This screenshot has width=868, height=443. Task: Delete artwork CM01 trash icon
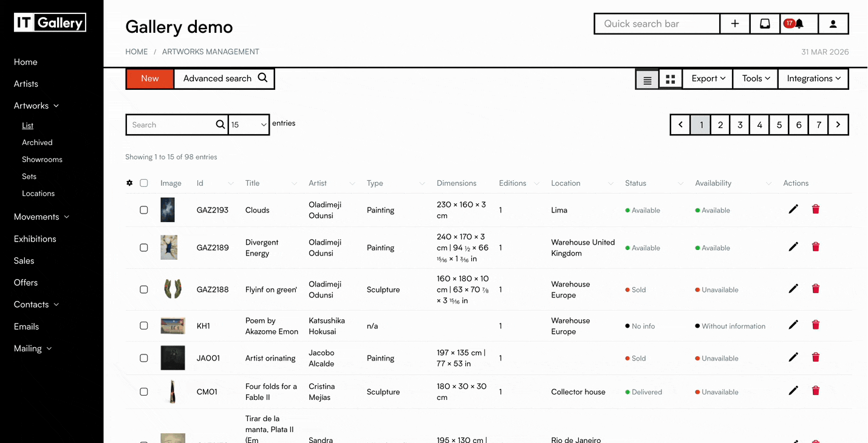(x=816, y=391)
